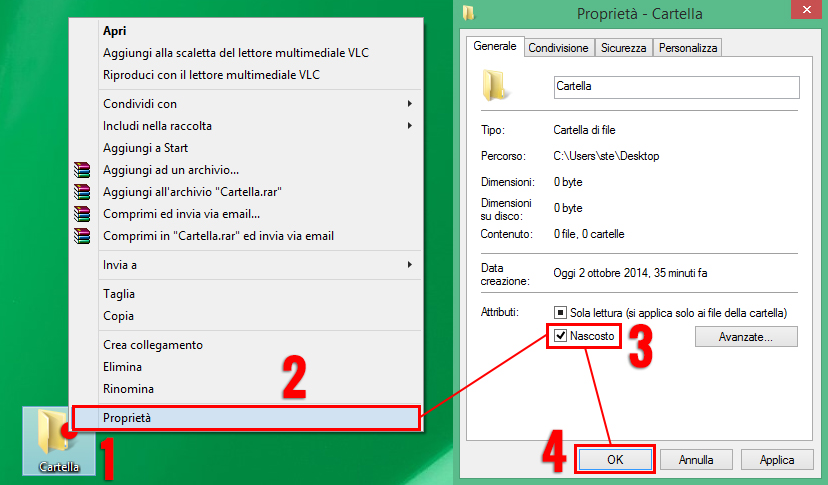Click the "Cartella di file" type value
The image size is (828, 485).
pos(584,130)
